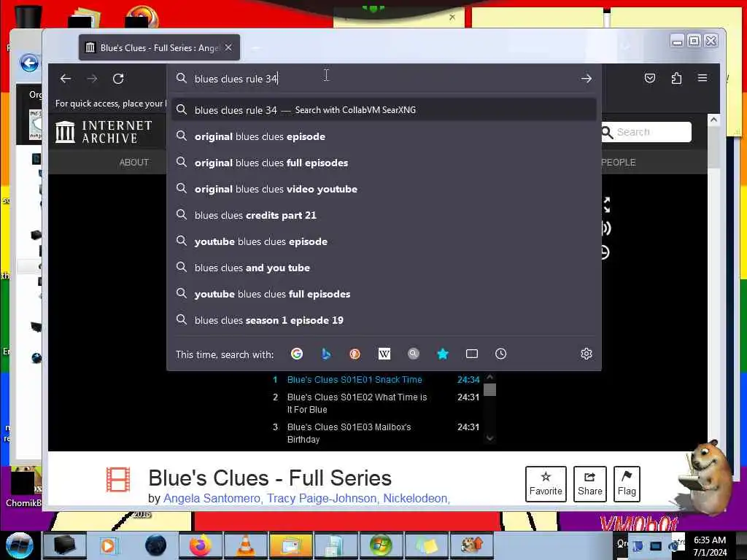Open Angela Santomero creator link
This screenshot has width=747, height=560.
tap(212, 498)
